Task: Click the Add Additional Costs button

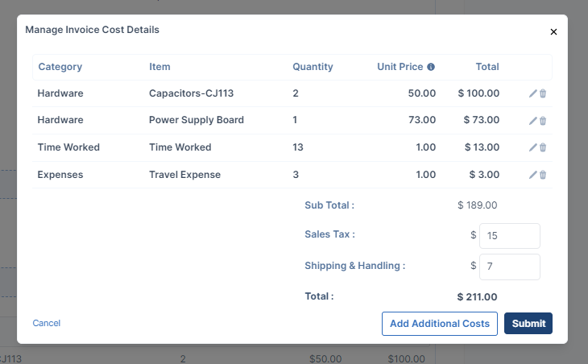Action: (440, 324)
